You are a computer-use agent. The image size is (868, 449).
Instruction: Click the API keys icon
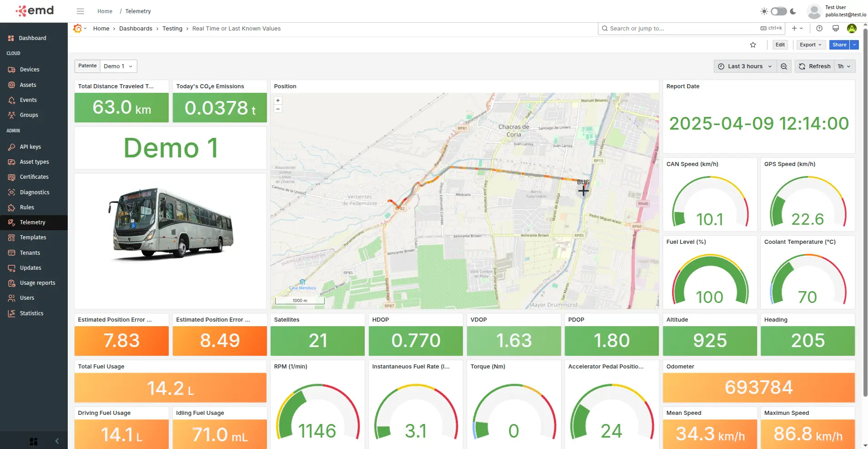click(x=11, y=147)
